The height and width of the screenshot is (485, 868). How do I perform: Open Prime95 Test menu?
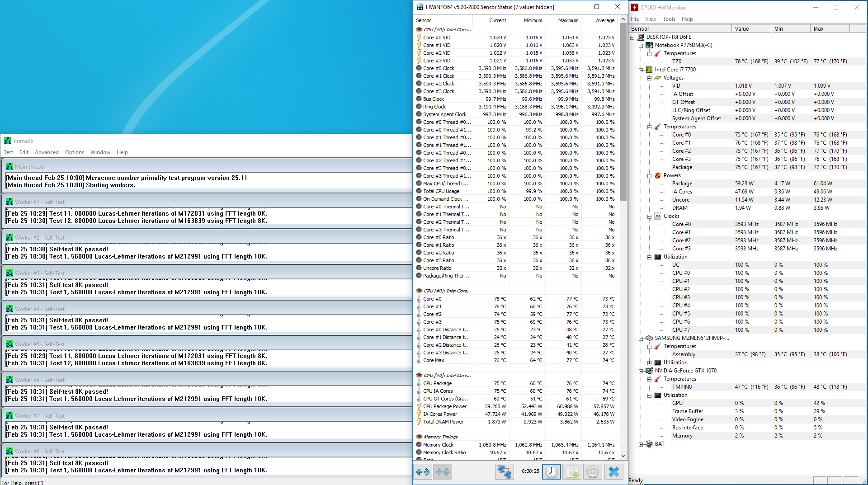tap(9, 152)
